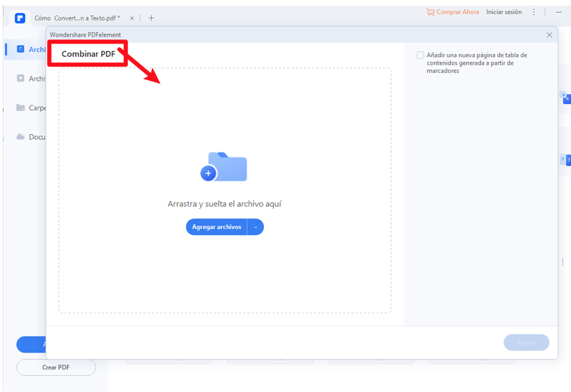The image size is (571, 392).
Task: Click Arrastra y suelta el archivo aquí text
Action: pyautogui.click(x=224, y=204)
